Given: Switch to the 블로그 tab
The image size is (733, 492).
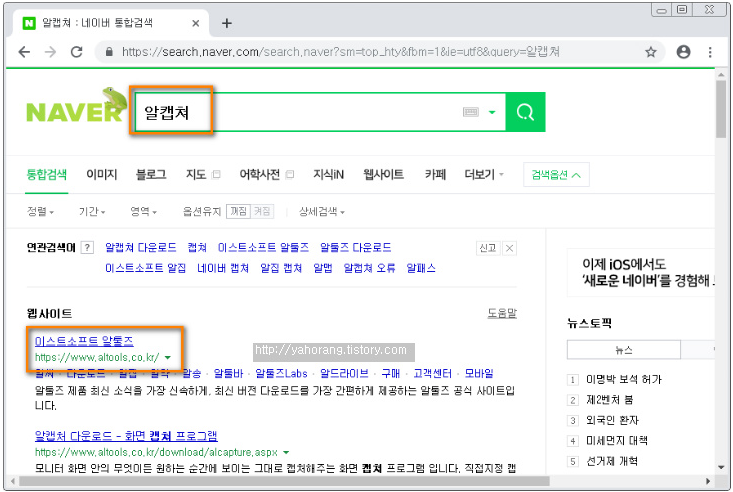Looking at the screenshot, I should pos(151,175).
